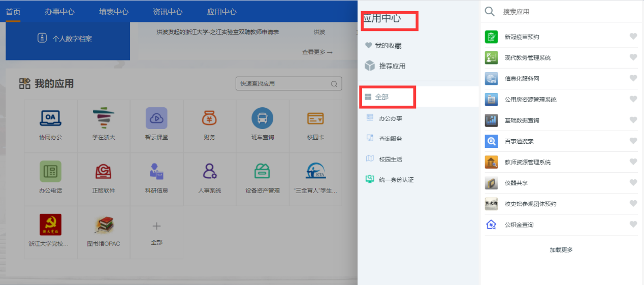Favorite 新冠疫苗预约 with its heart
This screenshot has height=285, width=644.
coord(633,36)
